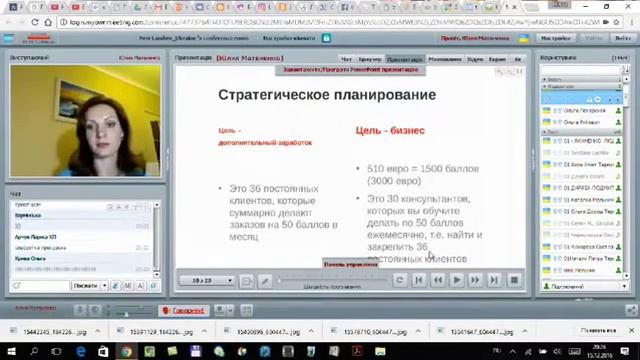The image size is (640, 360).
Task: Open chevron menu for 15400896 jpg download
Action: (x=311, y=331)
